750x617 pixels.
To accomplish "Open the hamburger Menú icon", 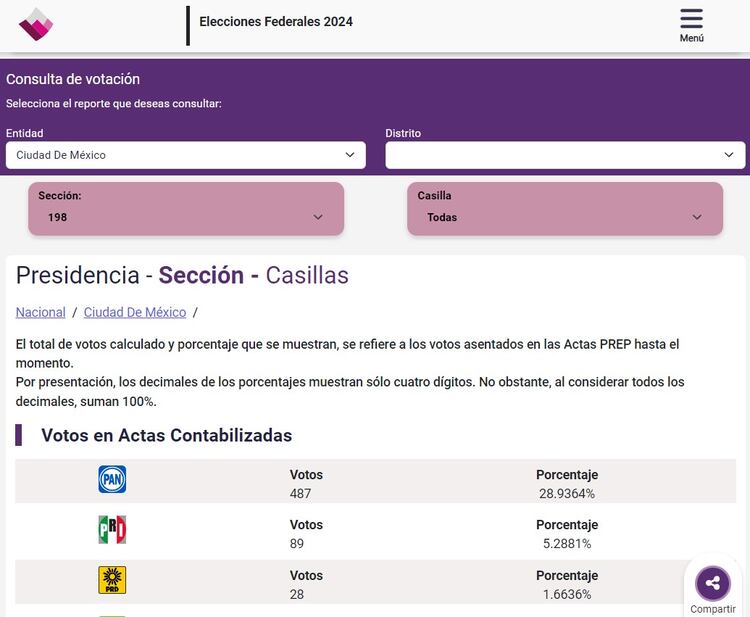I will [x=691, y=20].
